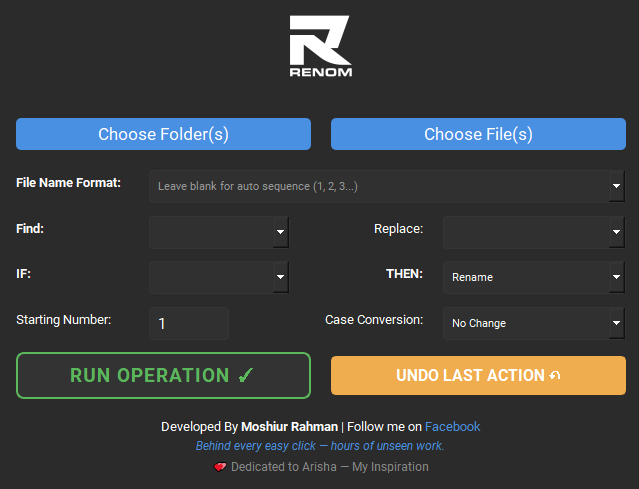The height and width of the screenshot is (489, 639).
Task: Select the Starting Number input field
Action: (189, 323)
